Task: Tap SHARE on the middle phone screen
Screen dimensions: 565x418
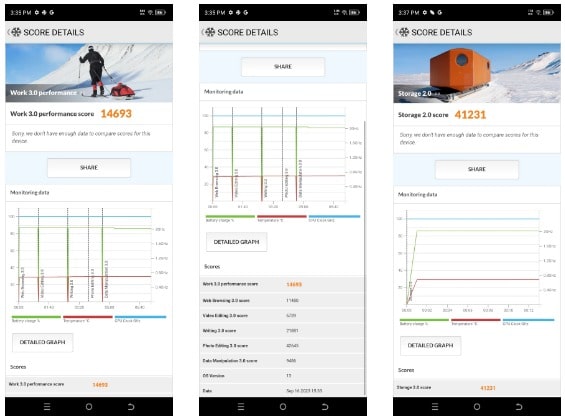Action: (283, 67)
